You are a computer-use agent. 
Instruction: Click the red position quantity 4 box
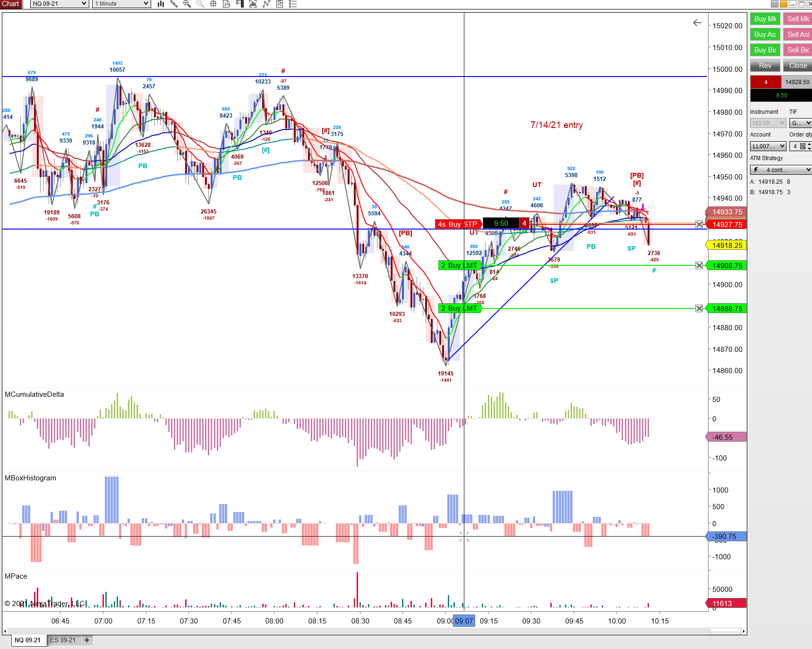pyautogui.click(x=766, y=82)
